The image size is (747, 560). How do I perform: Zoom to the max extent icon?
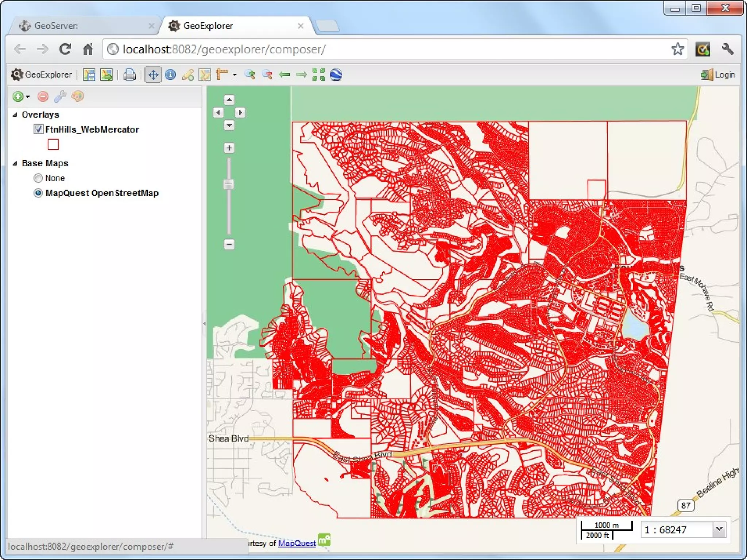[x=318, y=75]
